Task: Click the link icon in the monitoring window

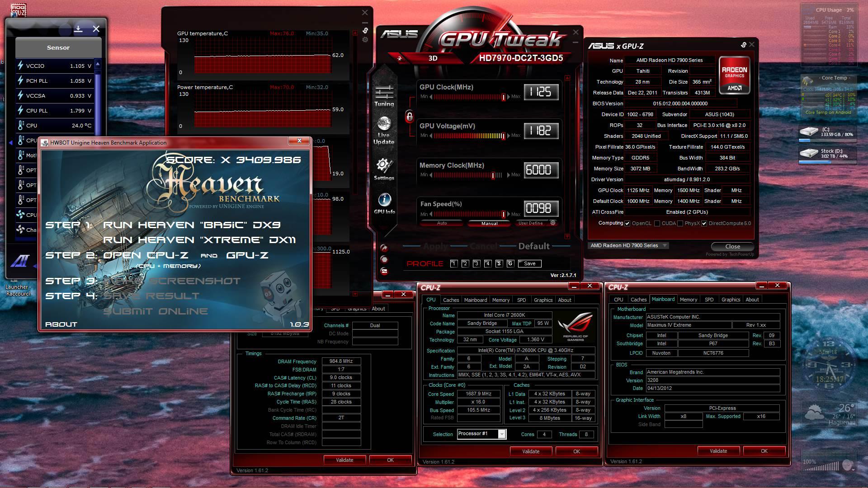Action: [x=365, y=31]
